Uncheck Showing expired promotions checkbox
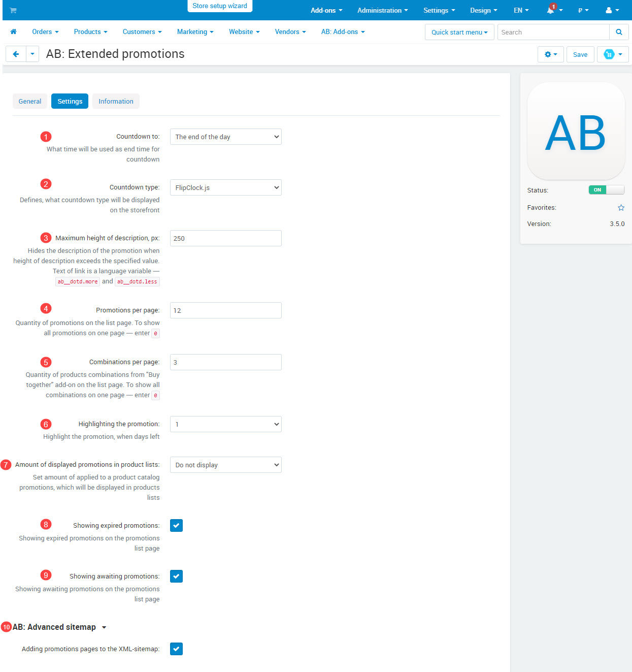Image resolution: width=632 pixels, height=672 pixels. [x=176, y=526]
